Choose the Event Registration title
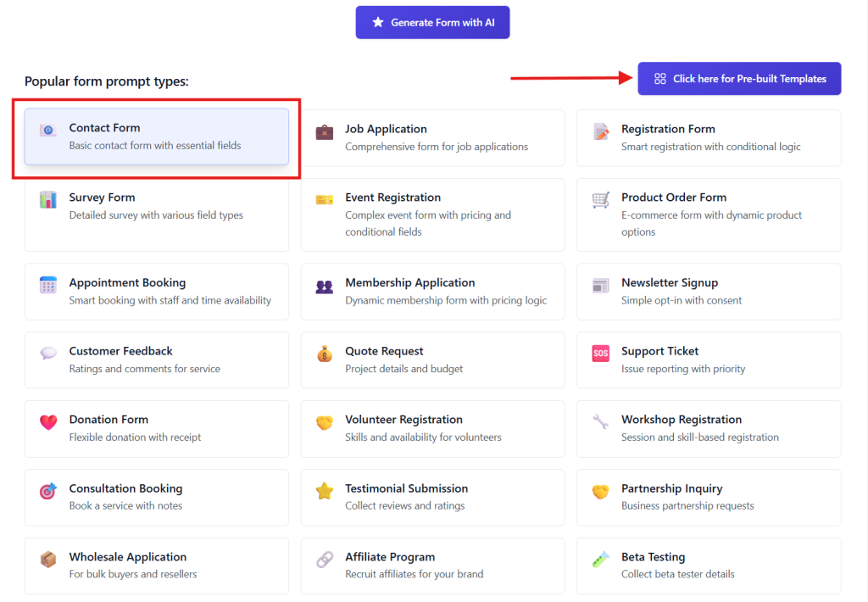 coord(393,198)
